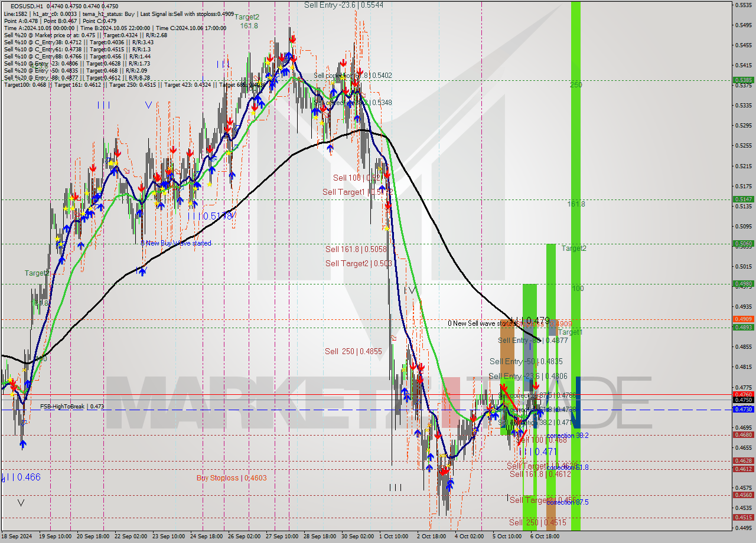Click the 'correction 61.8' label
756x543 pixels.
[567, 467]
